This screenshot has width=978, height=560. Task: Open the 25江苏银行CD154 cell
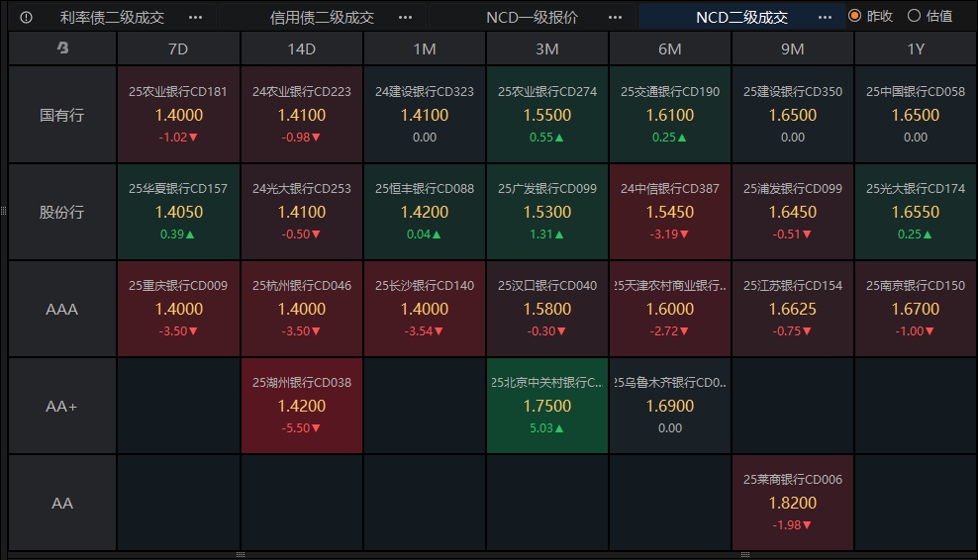point(793,309)
